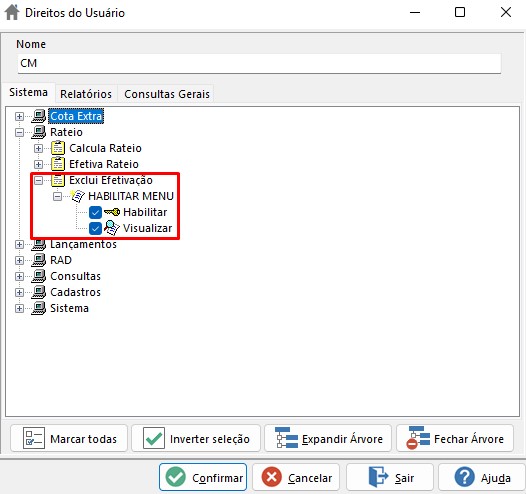Select the Cota Extra tree label
Viewport: 526px width, 494px height.
[76, 116]
